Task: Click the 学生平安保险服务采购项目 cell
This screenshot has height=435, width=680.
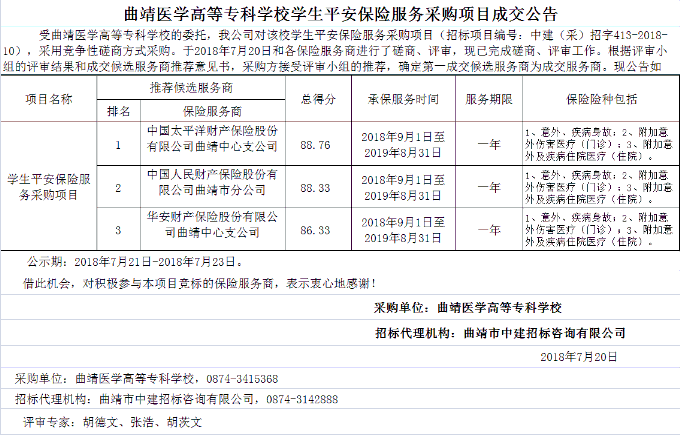Action: point(48,187)
